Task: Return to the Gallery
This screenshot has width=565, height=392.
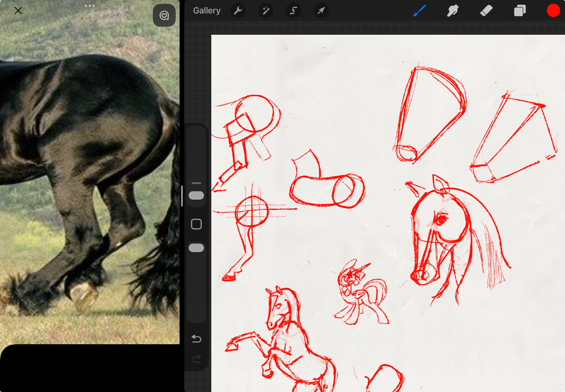Action: (207, 11)
